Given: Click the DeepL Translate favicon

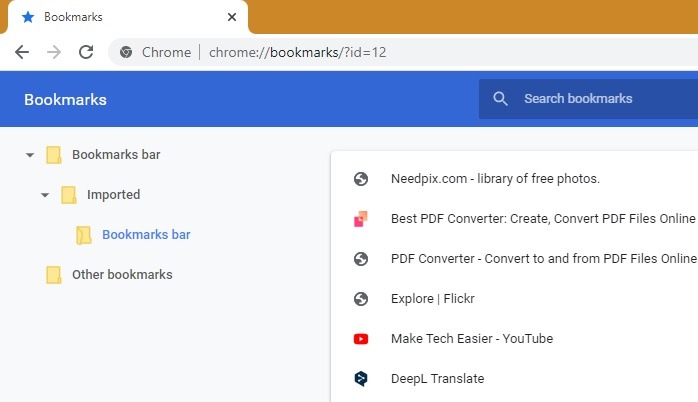Looking at the screenshot, I should [x=361, y=379].
